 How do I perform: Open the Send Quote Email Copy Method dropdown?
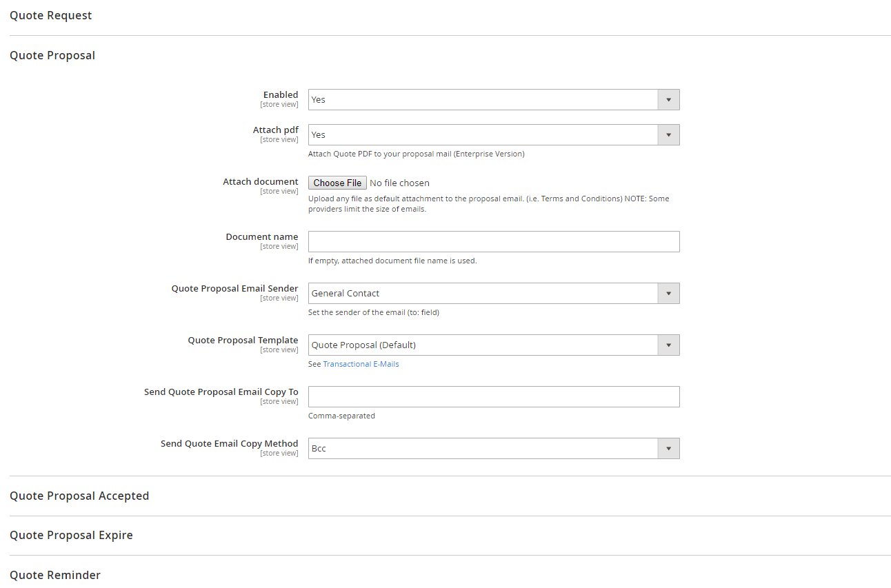[494, 448]
